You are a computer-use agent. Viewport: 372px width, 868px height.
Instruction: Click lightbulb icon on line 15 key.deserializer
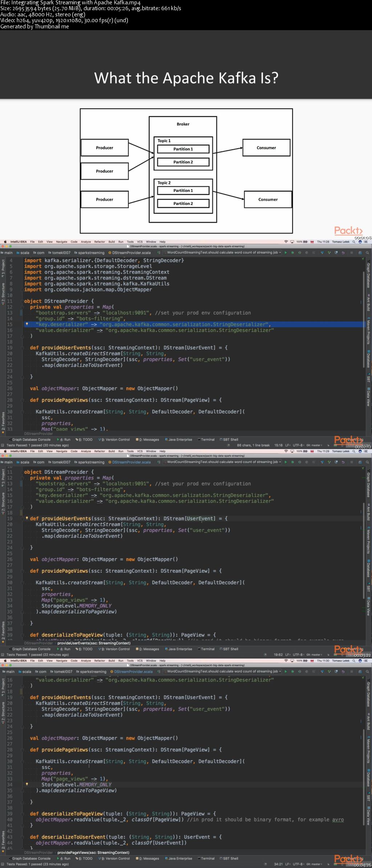click(27, 324)
